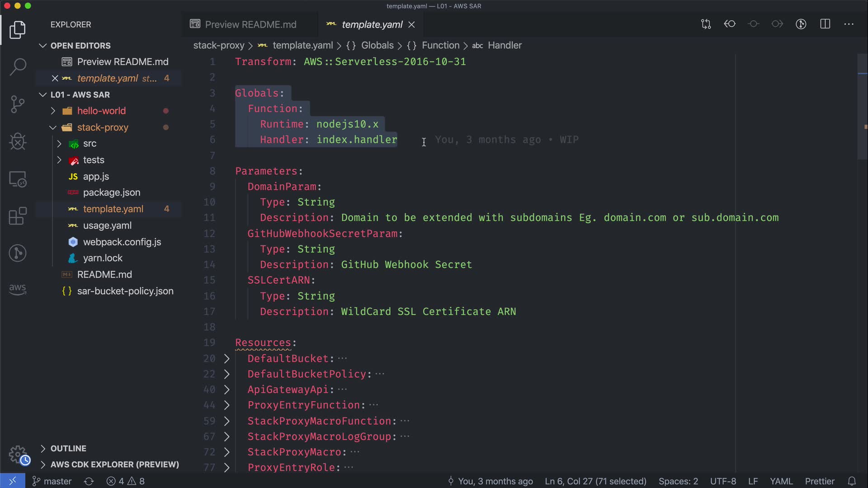Click the YAML language mode button
The width and height of the screenshot is (868, 488).
click(781, 481)
